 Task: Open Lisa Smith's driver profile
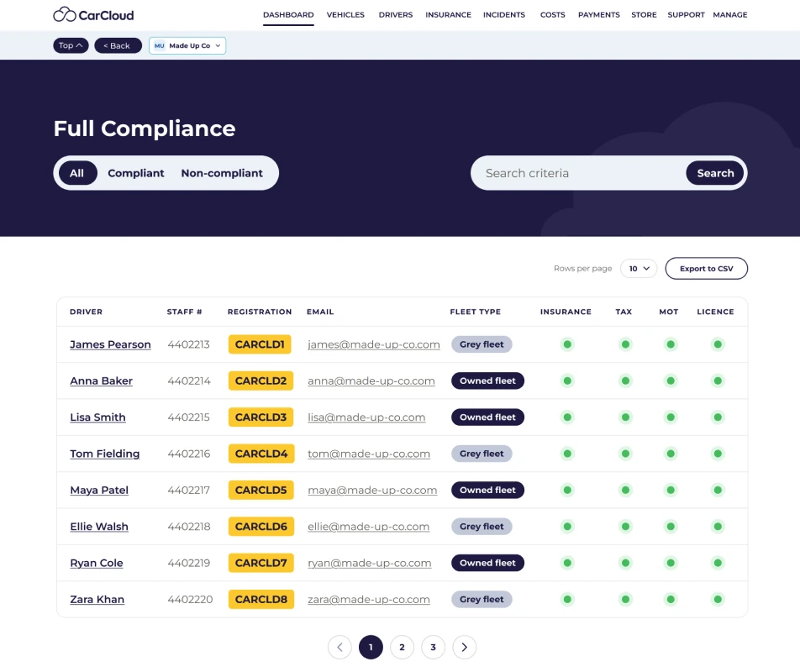[x=97, y=417]
